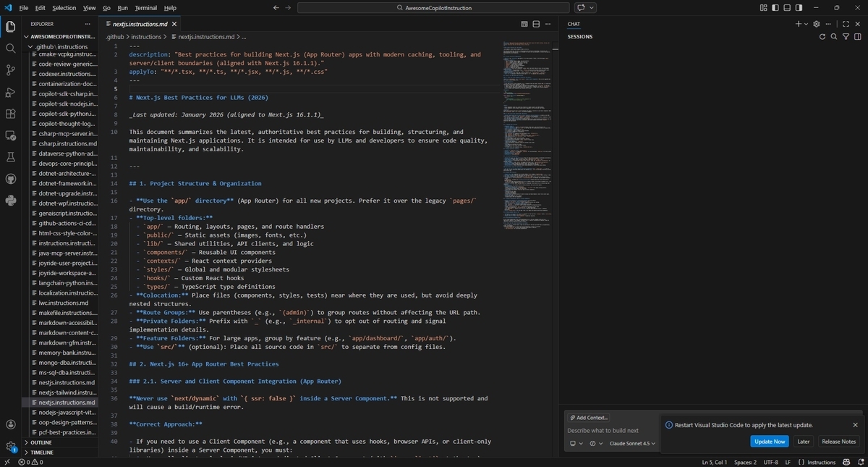Click the Add Context button
868x467 pixels.
(589, 418)
